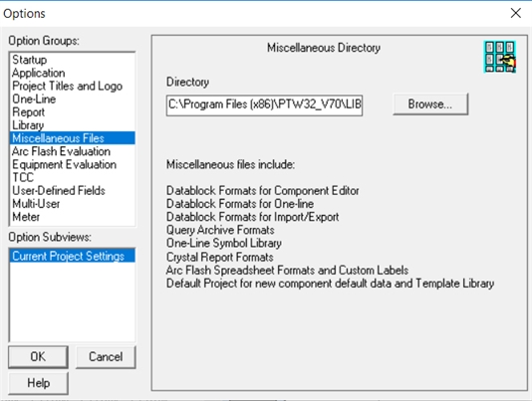This screenshot has height=401, width=532.
Task: Confirm with the OK button
Action: tap(38, 357)
